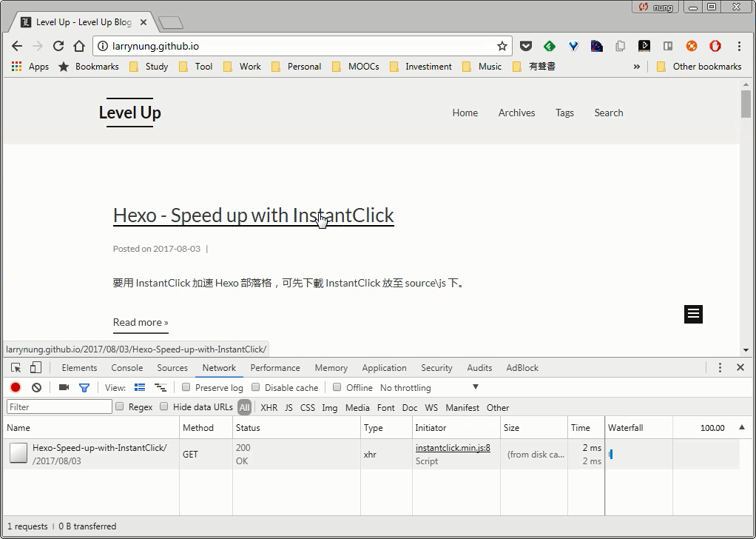Clear the network log
Image resolution: width=756 pixels, height=539 pixels.
(37, 387)
